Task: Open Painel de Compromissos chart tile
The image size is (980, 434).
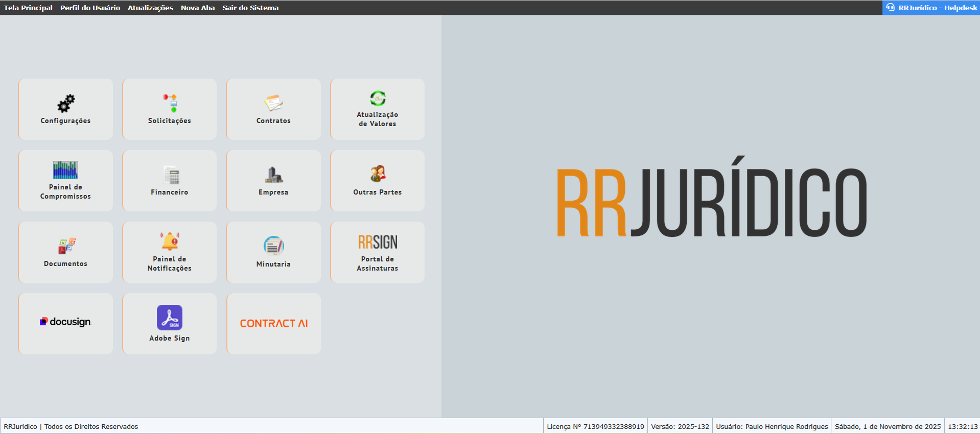Action: tap(65, 181)
